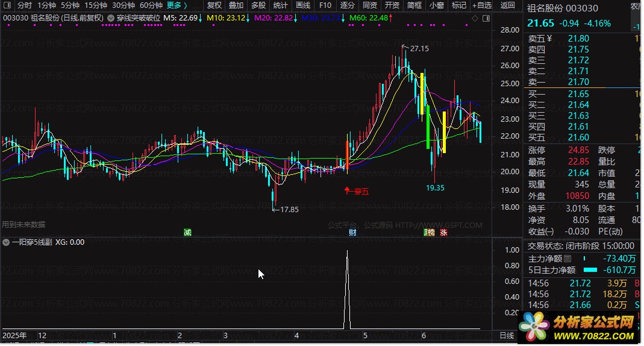
Task: Click the diamond marker icon in chart header
Action: pyautogui.click(x=475, y=19)
